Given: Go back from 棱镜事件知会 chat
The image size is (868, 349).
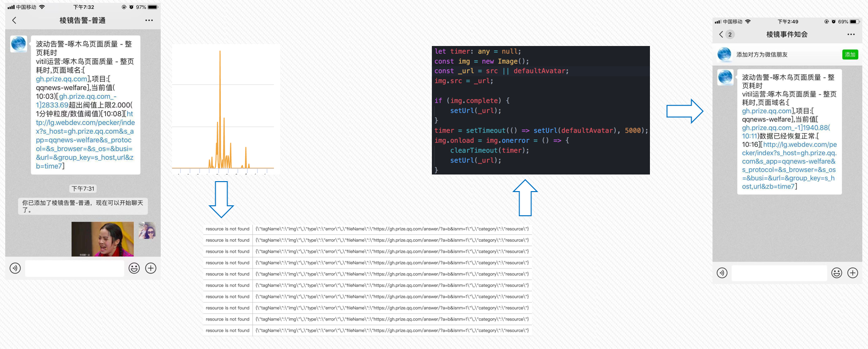Looking at the screenshot, I should pos(721,35).
